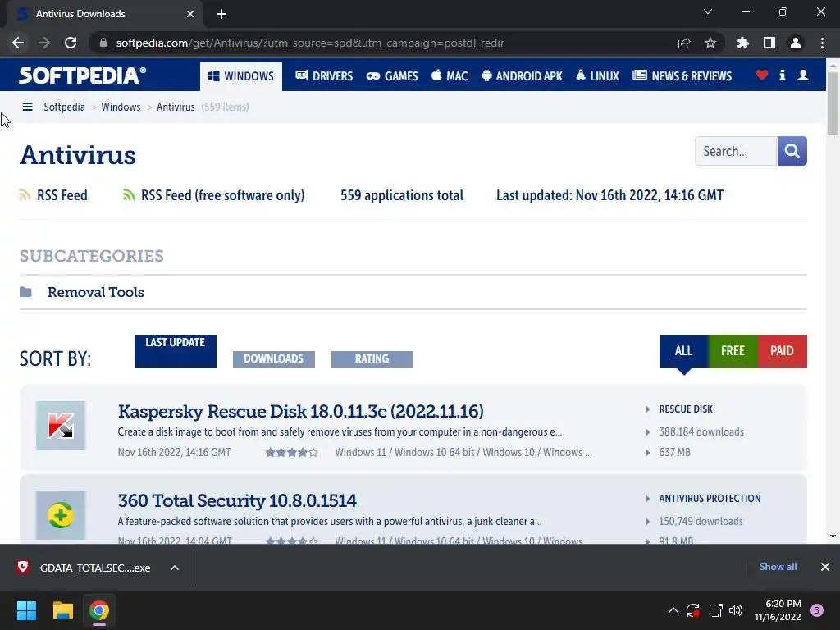Click the share page icon in address bar
Image resolution: width=840 pixels, height=630 pixels.
(684, 43)
